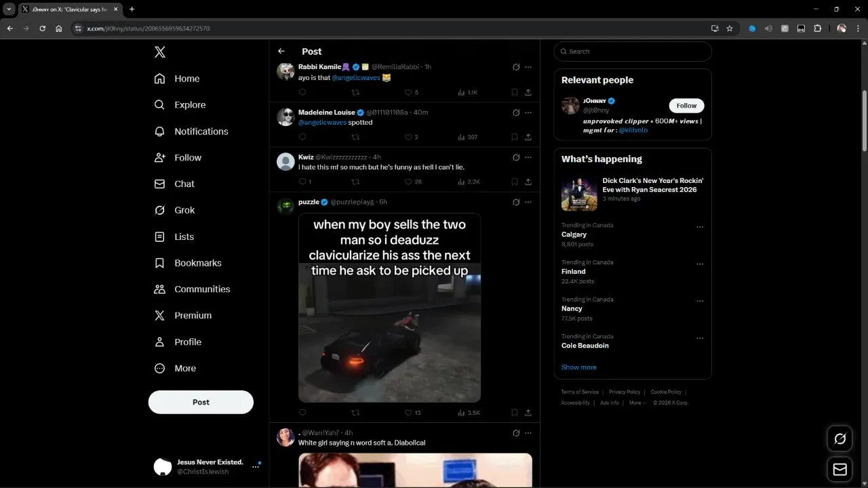Click the X logo in the sidebar

(160, 52)
